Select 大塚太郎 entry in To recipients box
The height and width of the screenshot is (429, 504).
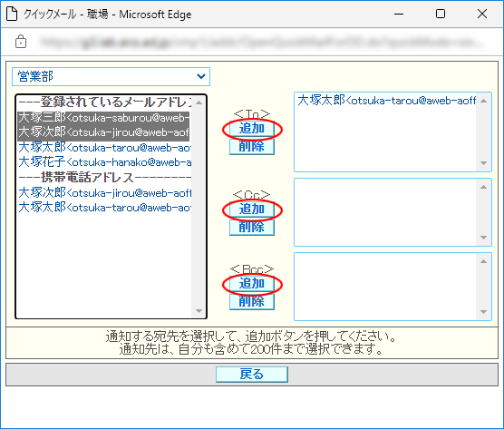click(x=387, y=101)
